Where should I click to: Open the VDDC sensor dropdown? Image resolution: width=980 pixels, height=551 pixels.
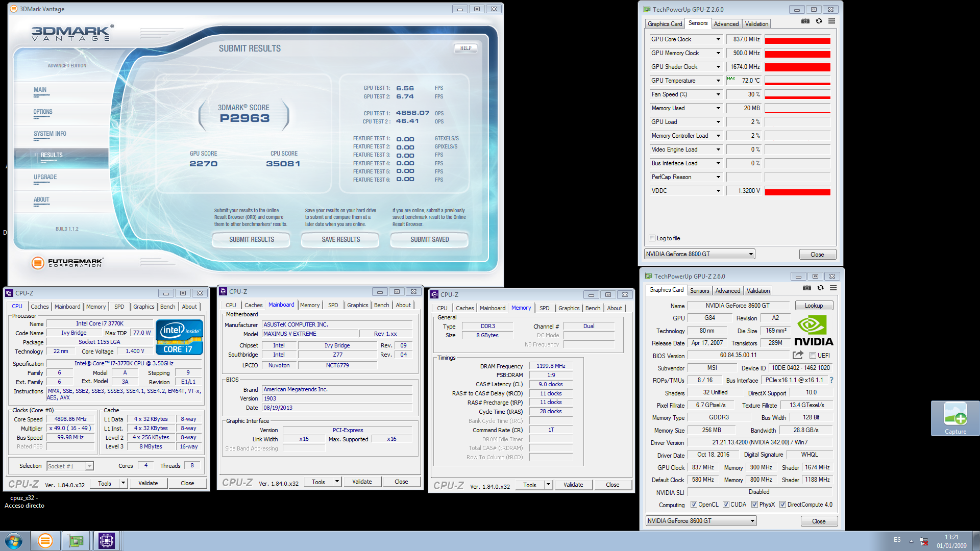(718, 191)
